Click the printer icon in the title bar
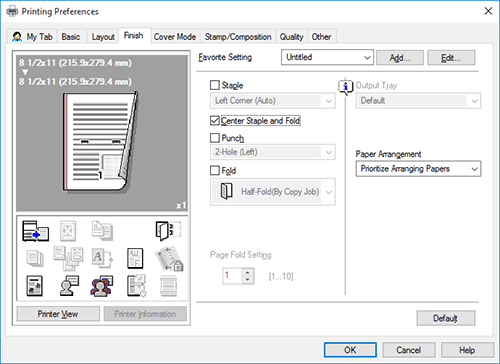Screen dimensions: 500x364 point(12,11)
